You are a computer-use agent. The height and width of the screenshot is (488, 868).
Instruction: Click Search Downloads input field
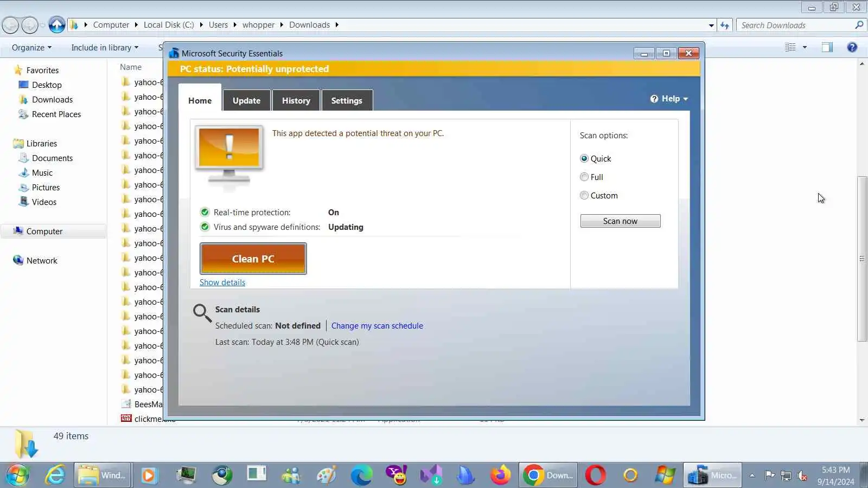coord(795,25)
